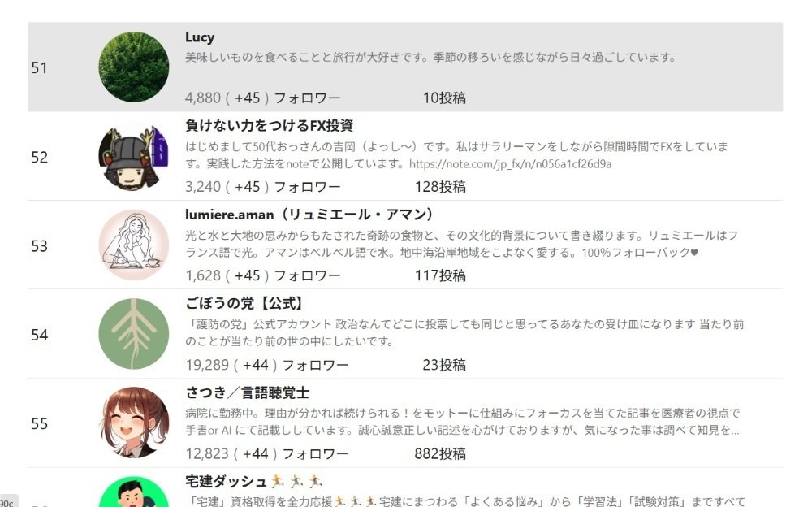Screen dimensions: 812x507
Task: Select 19,289 (+44) フォロワー text
Action: click(266, 365)
